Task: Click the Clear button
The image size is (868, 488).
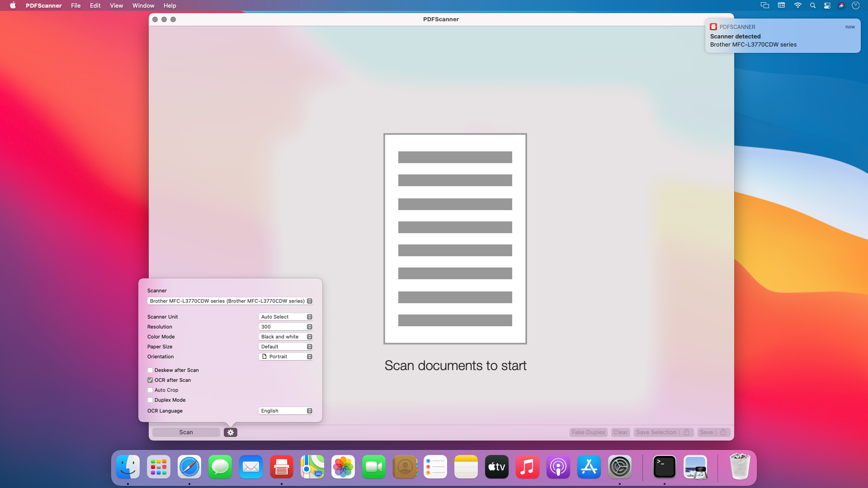Action: point(621,432)
